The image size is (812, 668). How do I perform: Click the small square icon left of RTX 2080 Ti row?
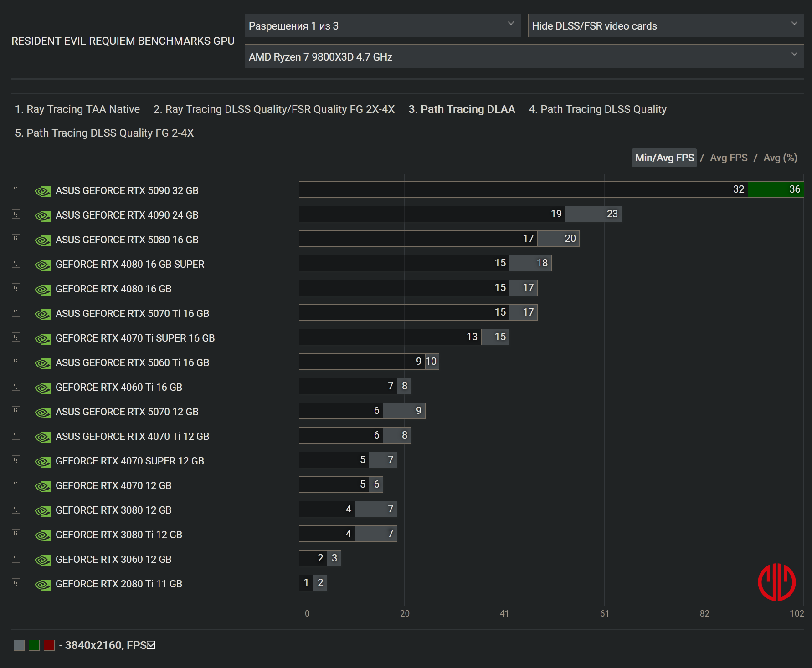(16, 583)
